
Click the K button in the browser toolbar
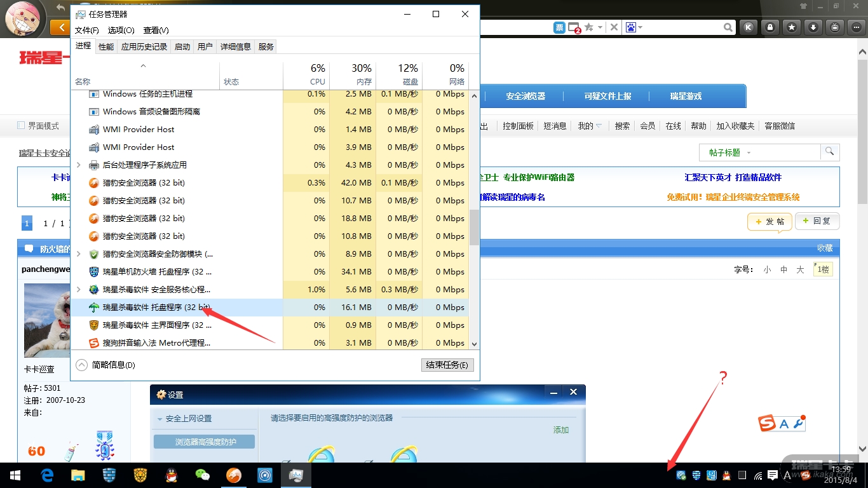749,27
